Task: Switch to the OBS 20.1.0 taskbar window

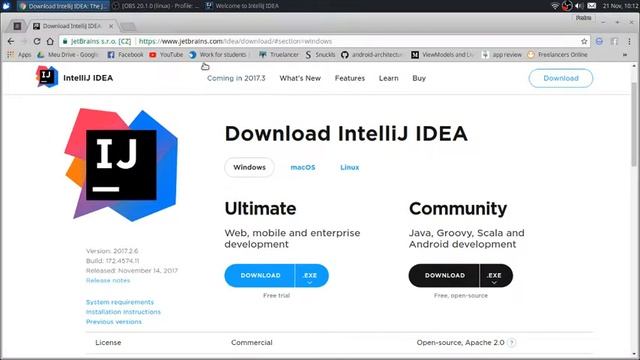Action: point(156,6)
